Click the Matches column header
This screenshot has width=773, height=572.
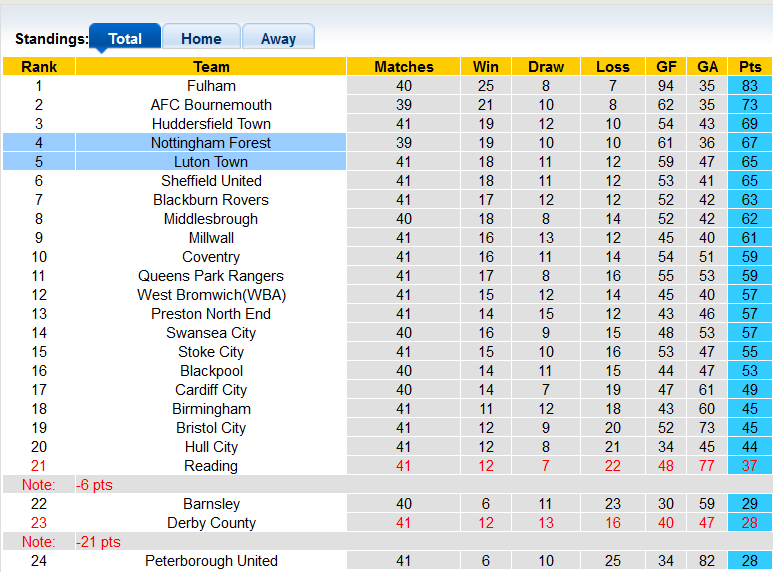(404, 67)
